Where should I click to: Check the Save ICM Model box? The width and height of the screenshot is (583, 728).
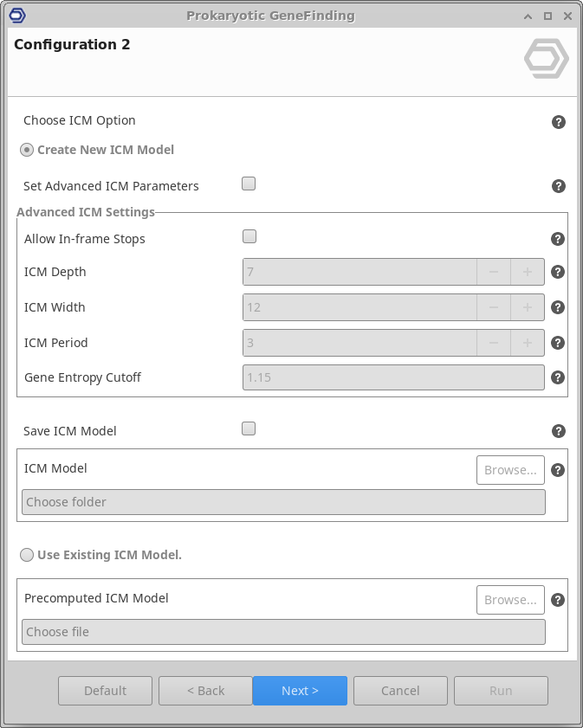coord(249,428)
